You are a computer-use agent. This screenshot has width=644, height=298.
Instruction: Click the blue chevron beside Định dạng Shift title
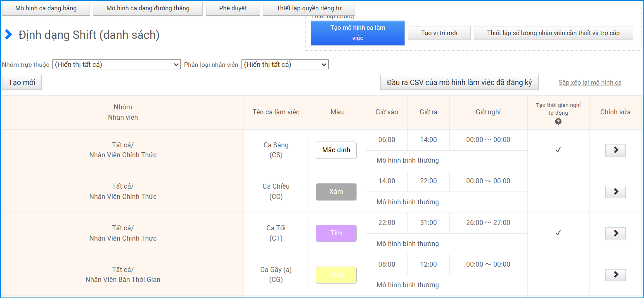(x=8, y=35)
